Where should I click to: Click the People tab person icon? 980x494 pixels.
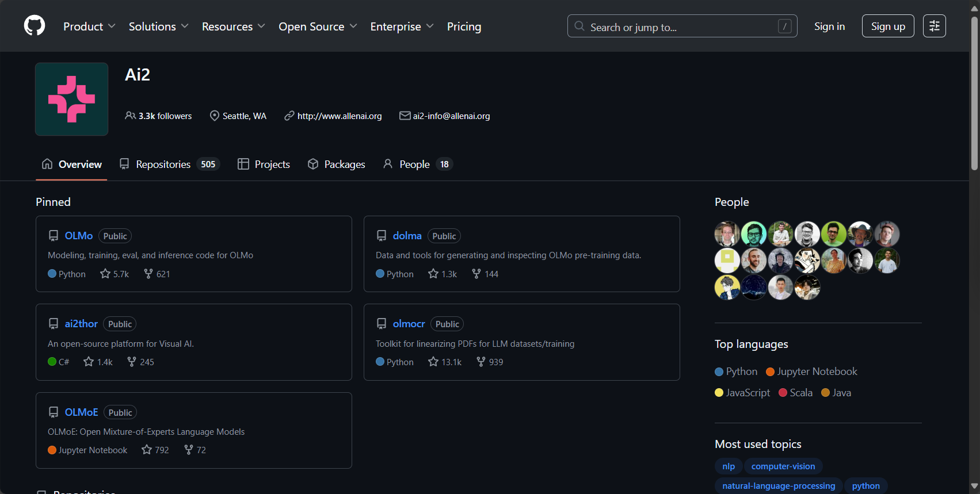click(388, 164)
